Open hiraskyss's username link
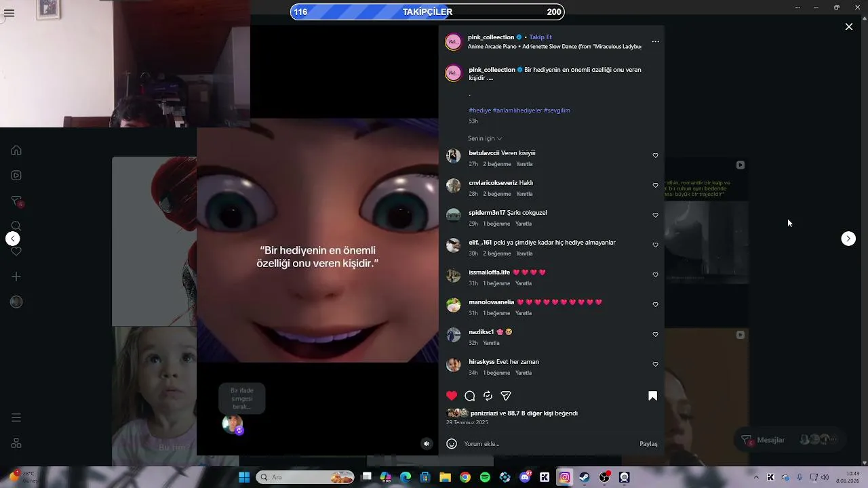This screenshot has height=488, width=868. (x=481, y=362)
